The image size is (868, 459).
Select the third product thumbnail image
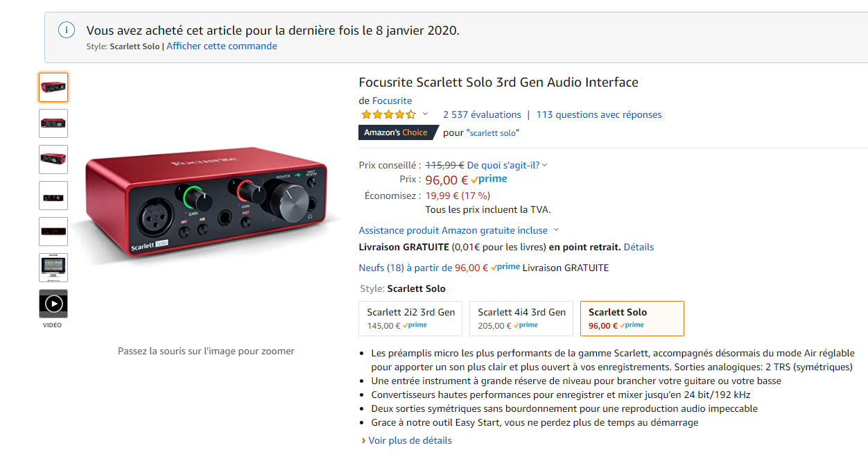(53, 159)
